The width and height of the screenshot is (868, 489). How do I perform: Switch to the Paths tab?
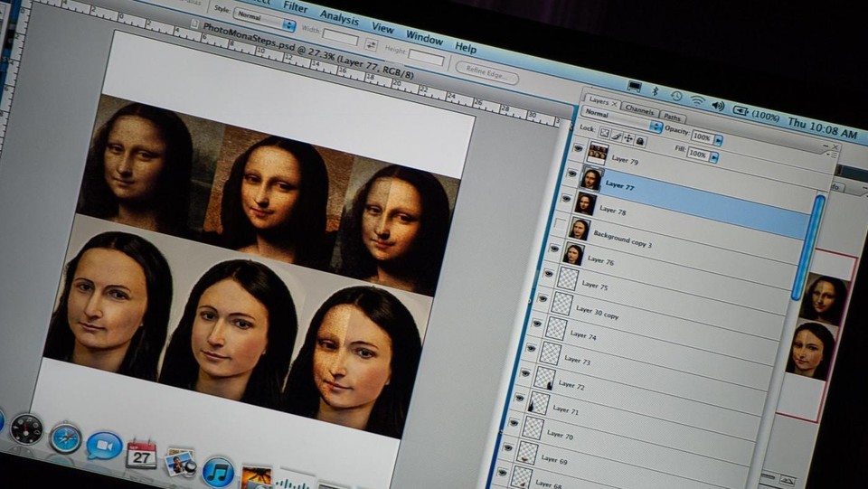672,117
